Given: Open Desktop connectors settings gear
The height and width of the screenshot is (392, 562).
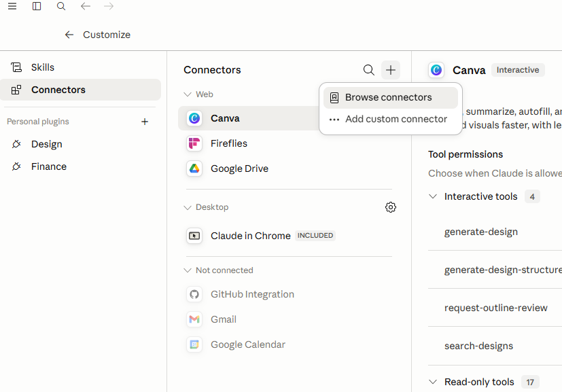Looking at the screenshot, I should coord(391,207).
